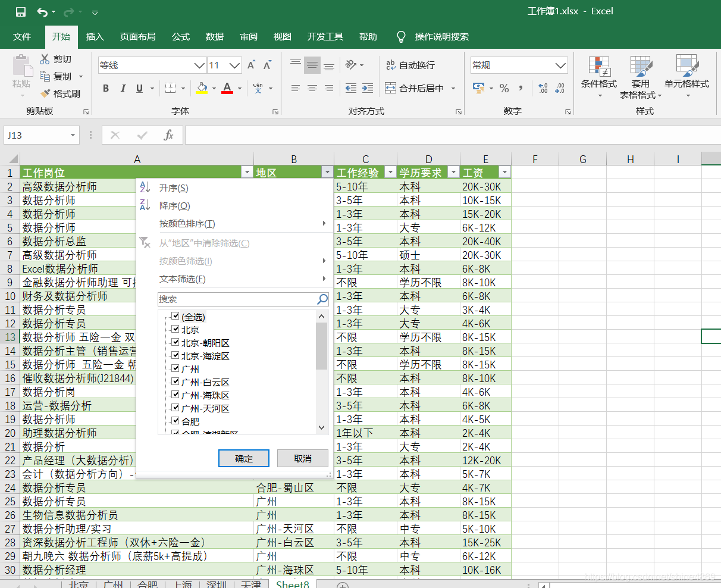Click the Copy icon
This screenshot has width=721, height=588.
[x=45, y=76]
